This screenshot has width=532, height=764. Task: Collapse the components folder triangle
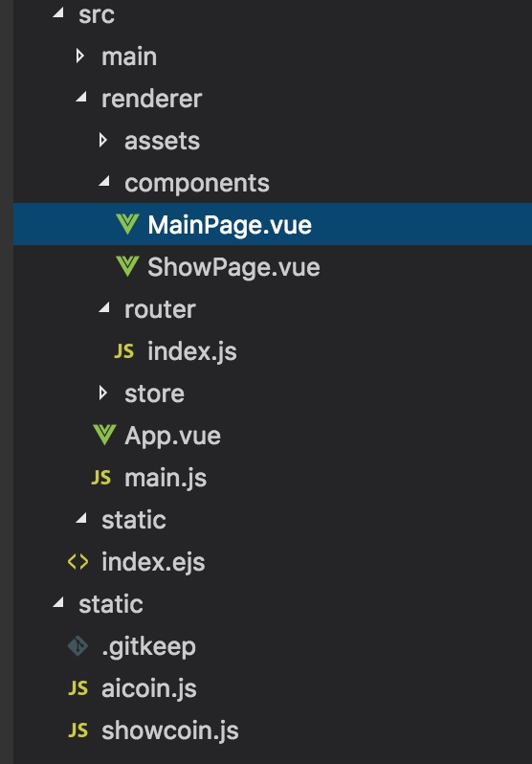click(104, 181)
